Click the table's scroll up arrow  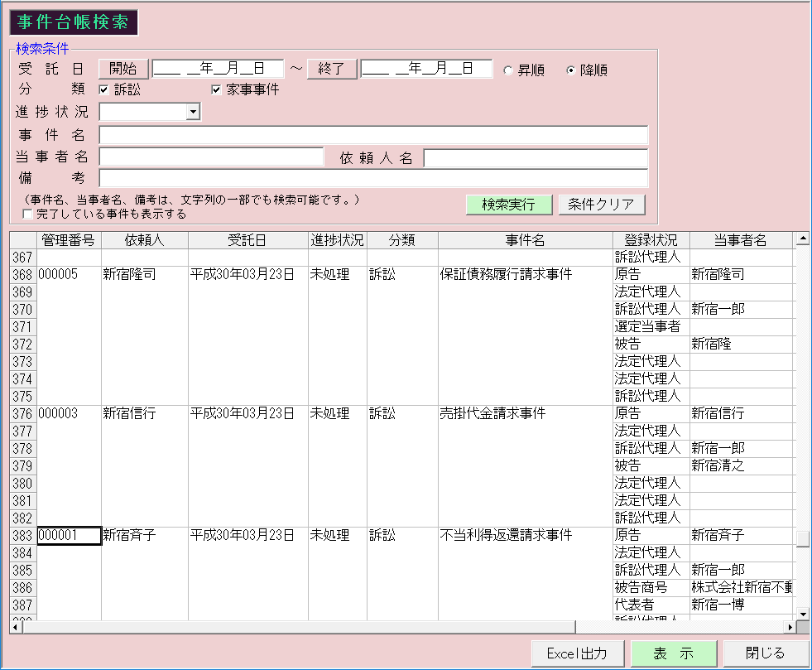coord(801,240)
